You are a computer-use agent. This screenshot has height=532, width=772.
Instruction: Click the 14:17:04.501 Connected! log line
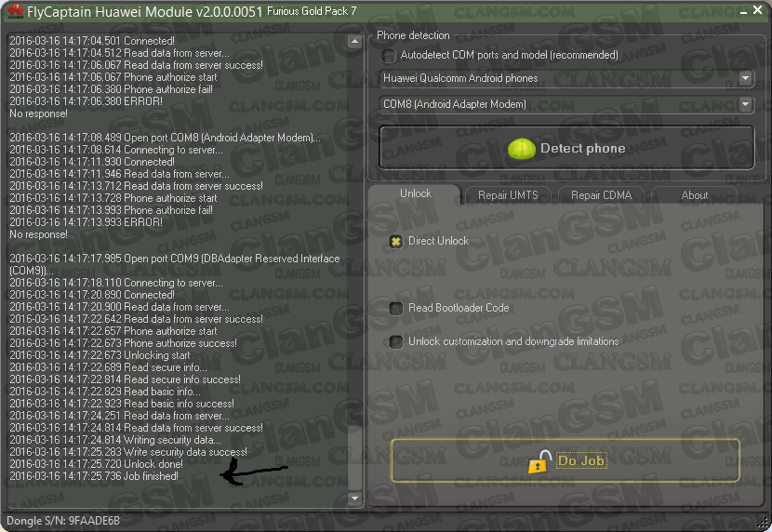click(92, 41)
